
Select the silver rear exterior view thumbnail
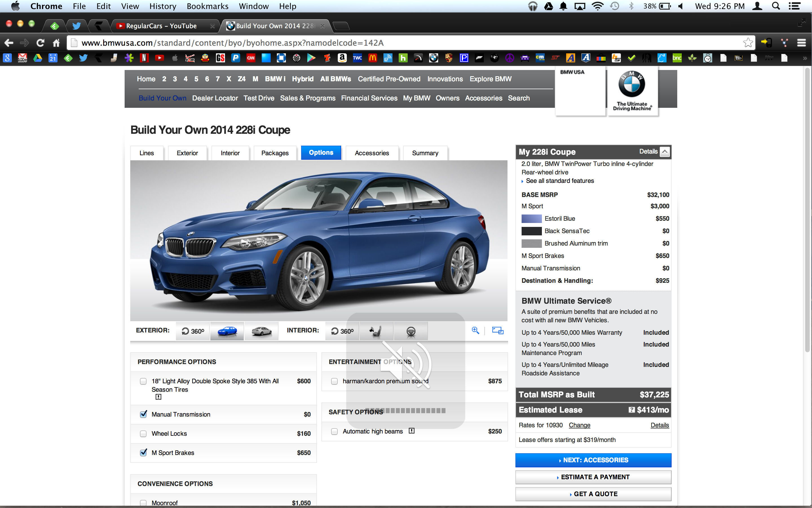[x=261, y=331]
